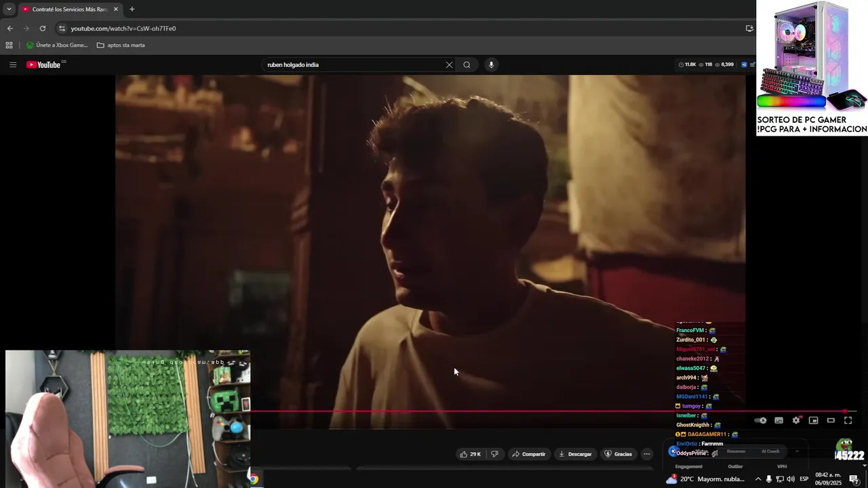
Task: Open the tab search dropdown arrow
Action: point(9,9)
